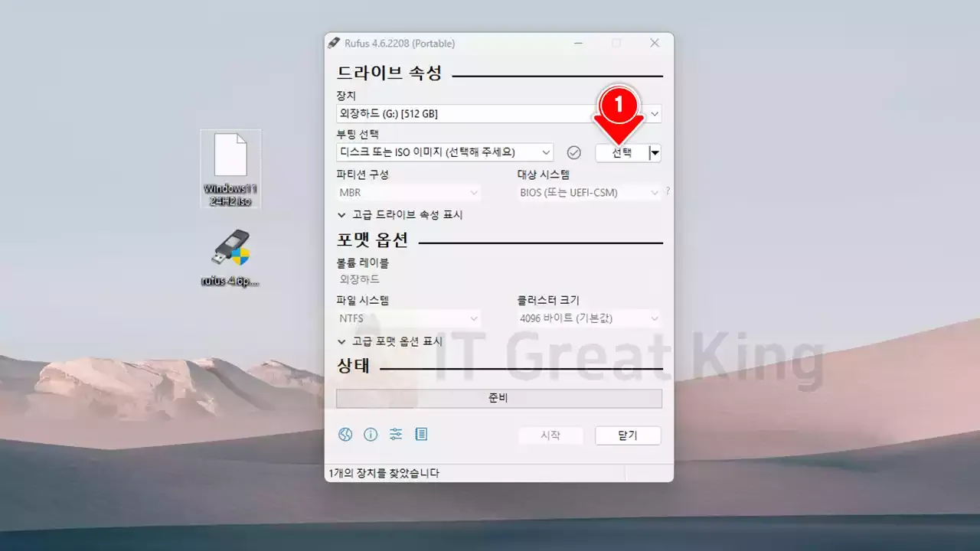Close the Rufus window
This screenshot has height=551, width=980.
(655, 43)
